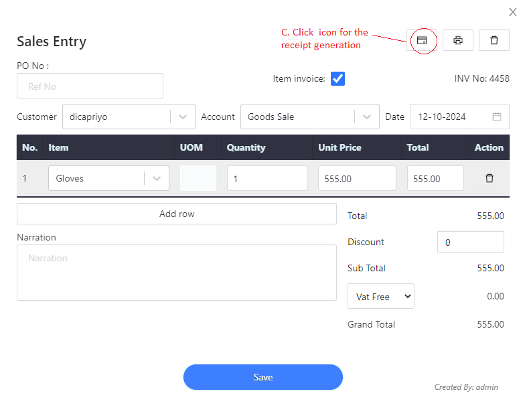Open the Vat Free tax selector
This screenshot has width=525, height=420.
click(x=380, y=296)
